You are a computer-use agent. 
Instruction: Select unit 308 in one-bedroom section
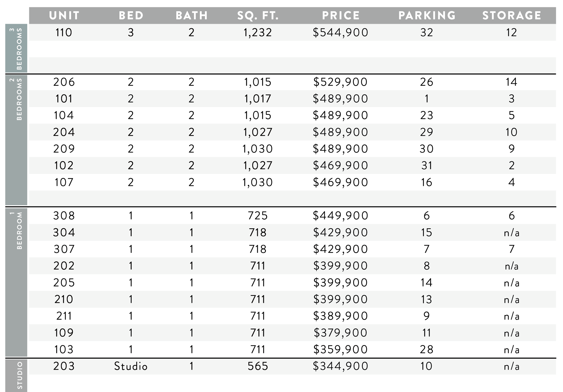pos(64,216)
